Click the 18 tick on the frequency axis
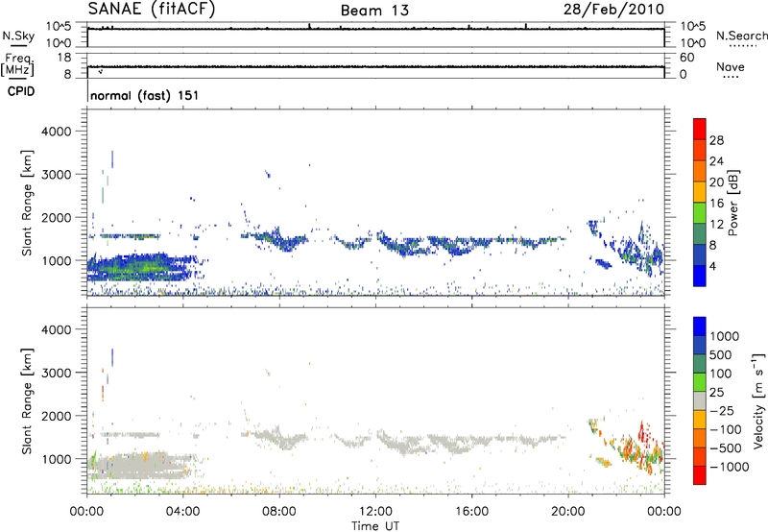This screenshot has width=768, height=532. pyautogui.click(x=64, y=58)
